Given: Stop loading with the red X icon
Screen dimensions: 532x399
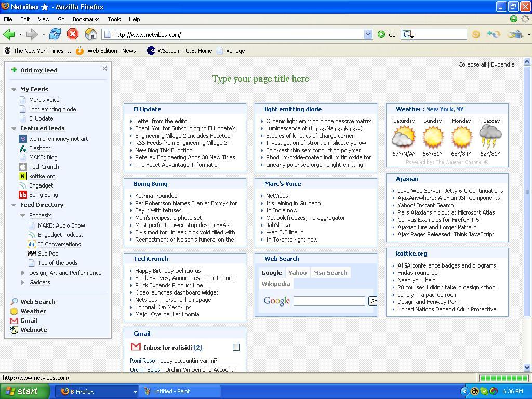Looking at the screenshot, I should point(73,34).
